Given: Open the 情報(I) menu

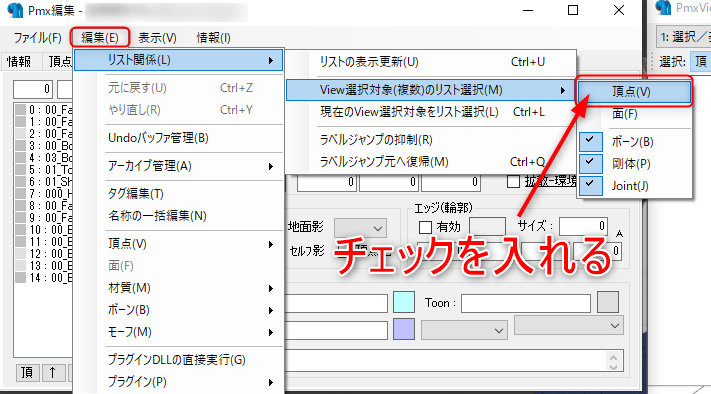Looking at the screenshot, I should click(x=213, y=38).
